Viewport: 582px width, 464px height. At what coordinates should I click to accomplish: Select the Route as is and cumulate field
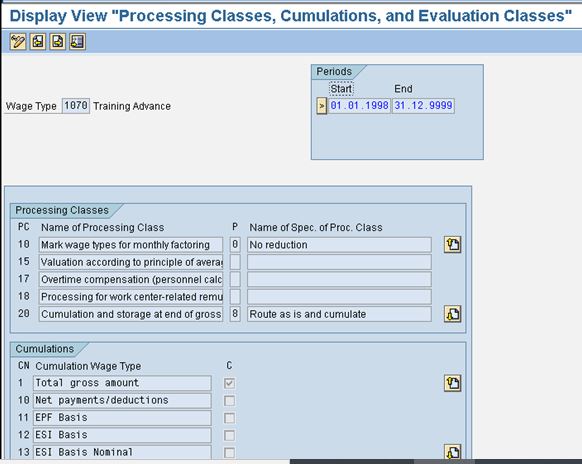click(x=339, y=314)
